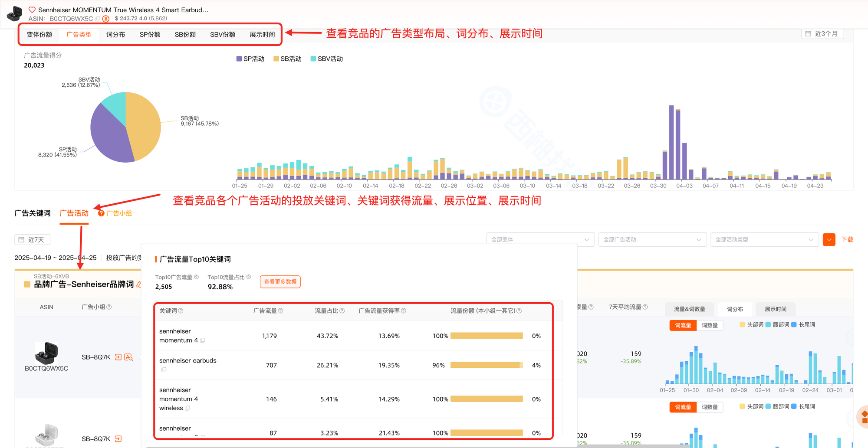Copy keyword 'sennheiser earbuds'

click(x=164, y=370)
